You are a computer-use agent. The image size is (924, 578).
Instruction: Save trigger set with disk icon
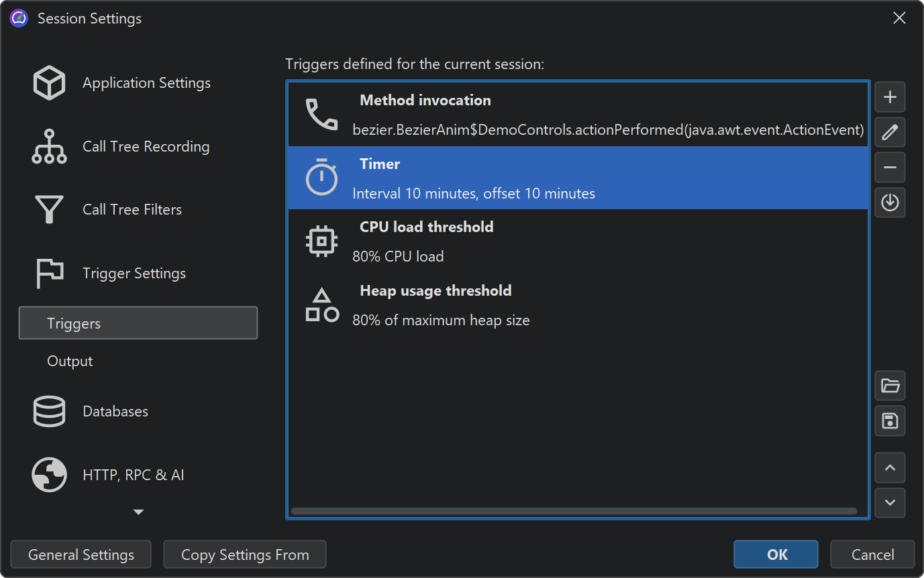[890, 421]
